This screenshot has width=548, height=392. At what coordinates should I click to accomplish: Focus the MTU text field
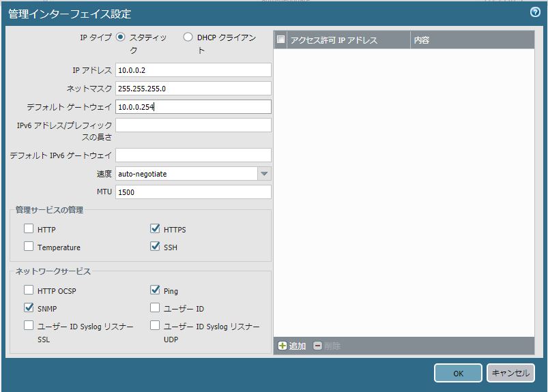[194, 192]
